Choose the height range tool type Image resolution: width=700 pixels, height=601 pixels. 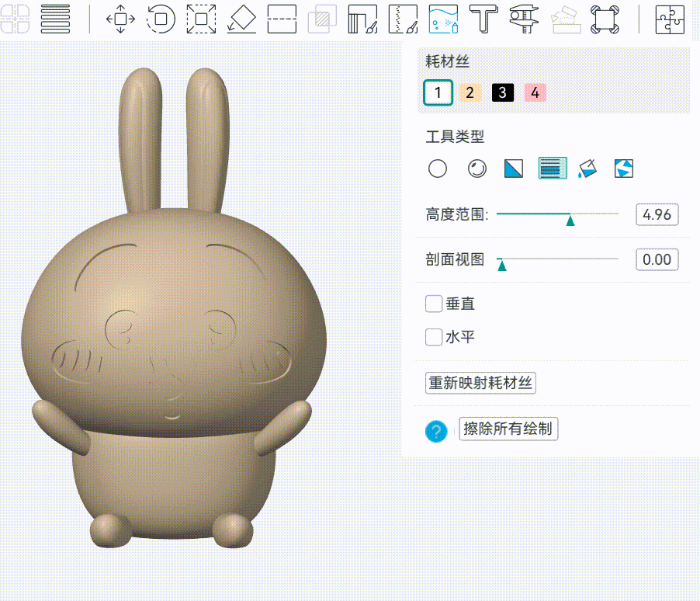click(553, 168)
